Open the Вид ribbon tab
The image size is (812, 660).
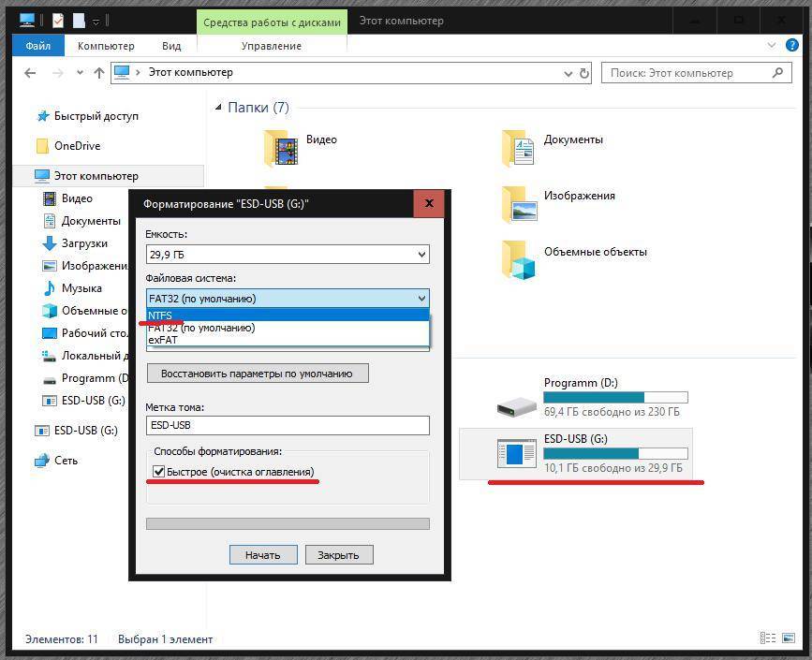point(171,46)
